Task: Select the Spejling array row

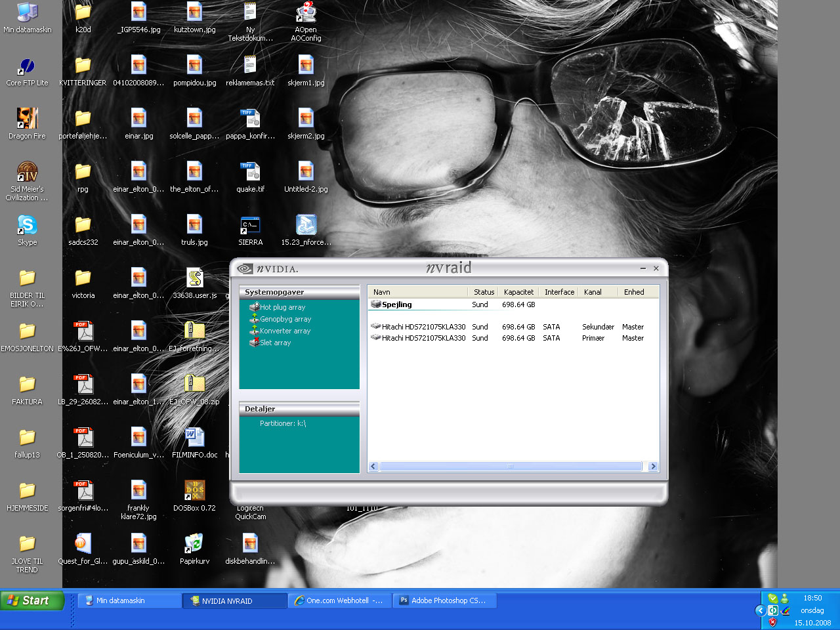Action: coord(453,304)
